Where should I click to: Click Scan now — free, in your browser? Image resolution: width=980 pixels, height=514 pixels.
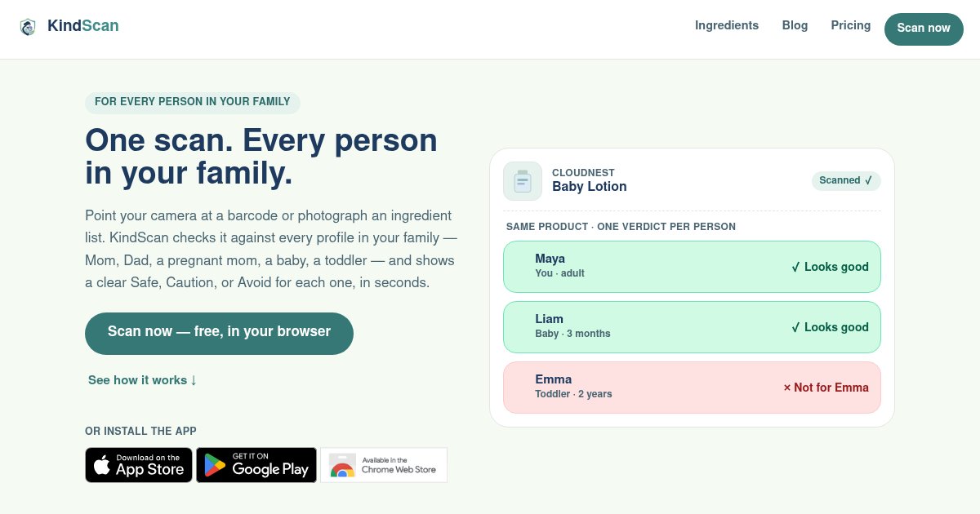pos(219,333)
